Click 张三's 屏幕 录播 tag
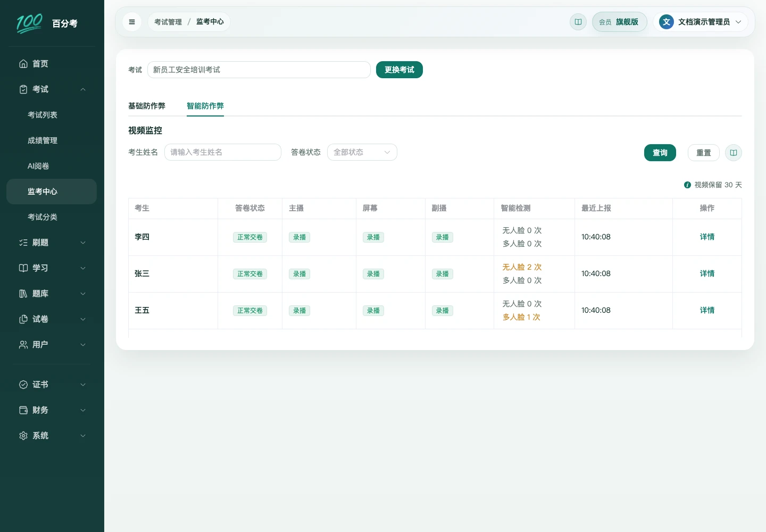Image resolution: width=766 pixels, height=532 pixels. point(373,274)
